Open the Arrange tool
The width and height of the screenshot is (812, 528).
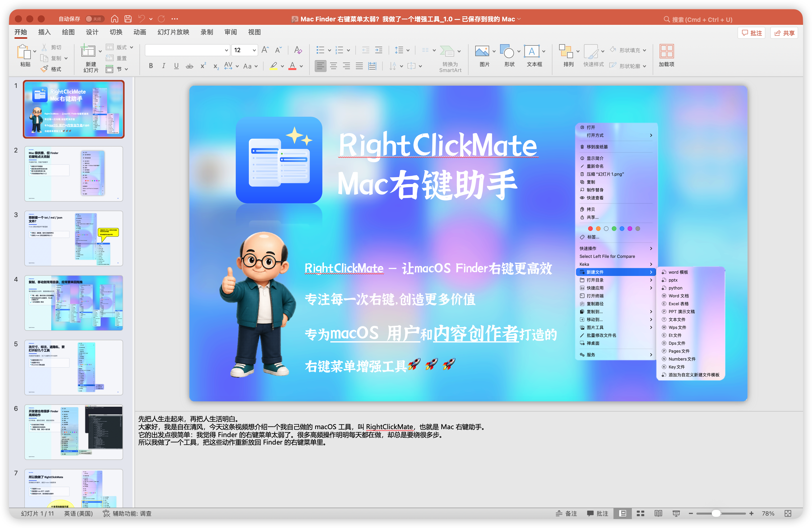click(566, 51)
